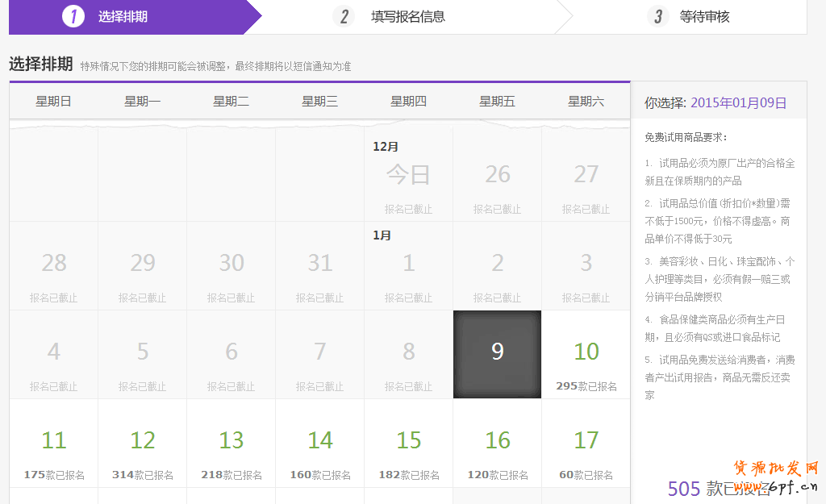The image size is (826, 504).
Task: Open the 选择排期 step tab
Action: point(123,17)
